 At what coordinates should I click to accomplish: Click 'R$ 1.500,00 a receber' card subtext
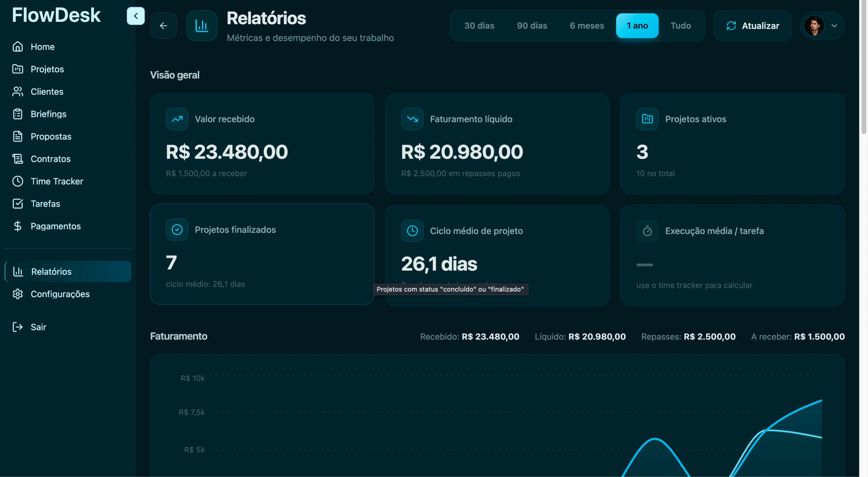[206, 173]
